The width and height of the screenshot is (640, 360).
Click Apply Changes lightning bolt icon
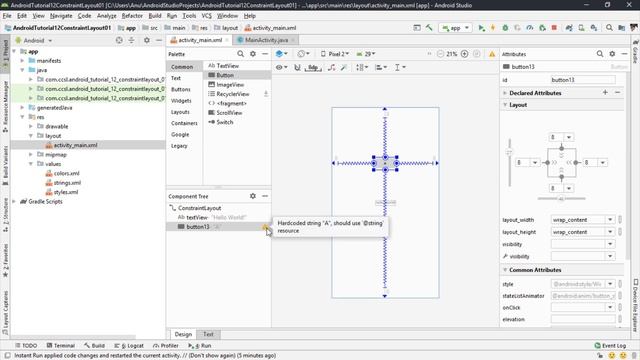point(493,28)
